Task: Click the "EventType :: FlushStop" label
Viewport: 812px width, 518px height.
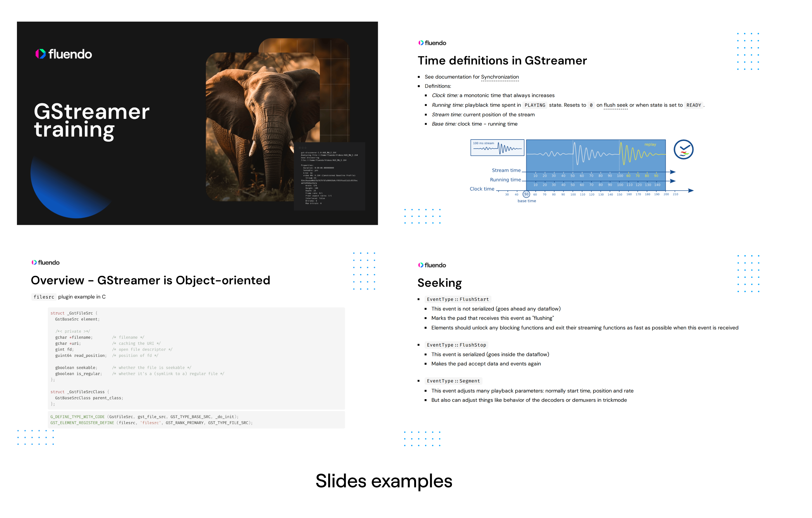Action: (x=456, y=345)
